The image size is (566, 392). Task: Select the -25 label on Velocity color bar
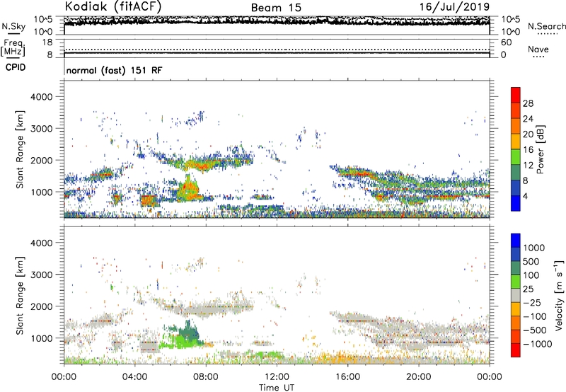(x=532, y=303)
